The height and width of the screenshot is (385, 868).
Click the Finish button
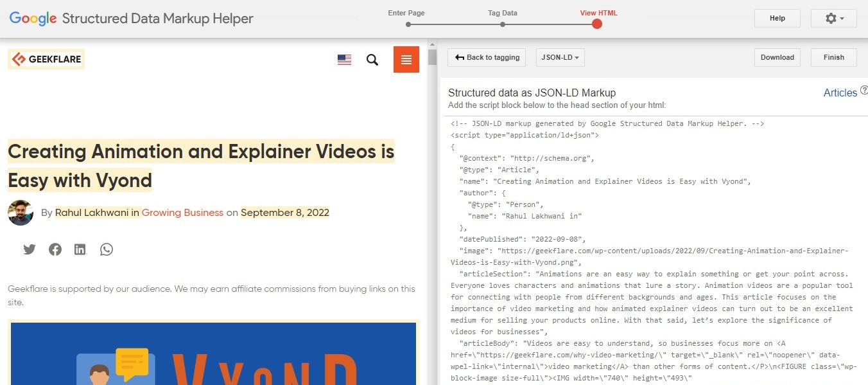click(x=834, y=57)
